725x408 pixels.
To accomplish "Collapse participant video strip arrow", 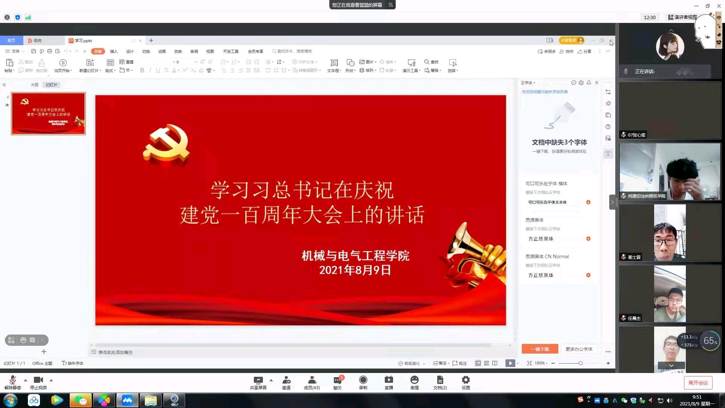I will [x=613, y=202].
